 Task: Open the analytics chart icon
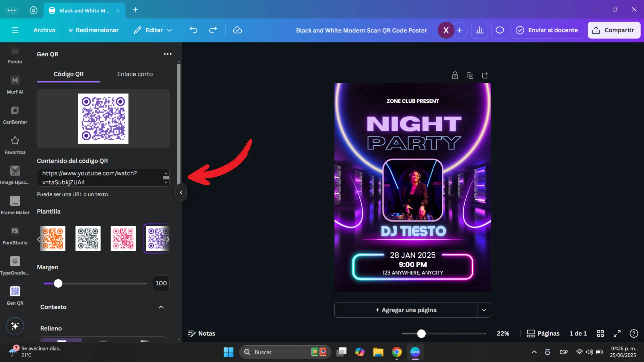point(479,30)
